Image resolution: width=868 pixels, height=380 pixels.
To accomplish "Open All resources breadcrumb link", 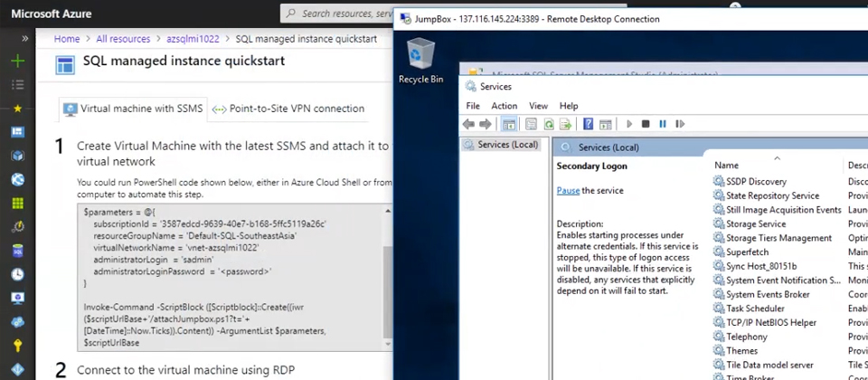I will (123, 39).
